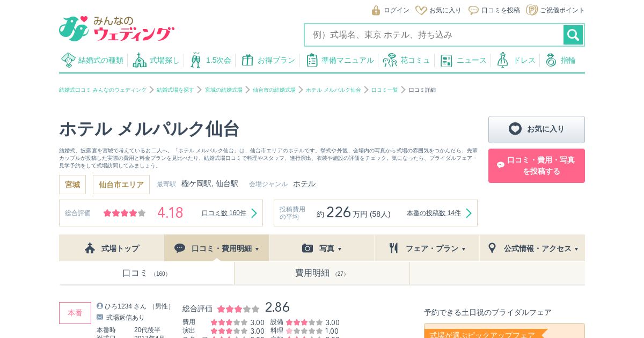
Task: Add venue with お気に入り button
Action: click(537, 129)
